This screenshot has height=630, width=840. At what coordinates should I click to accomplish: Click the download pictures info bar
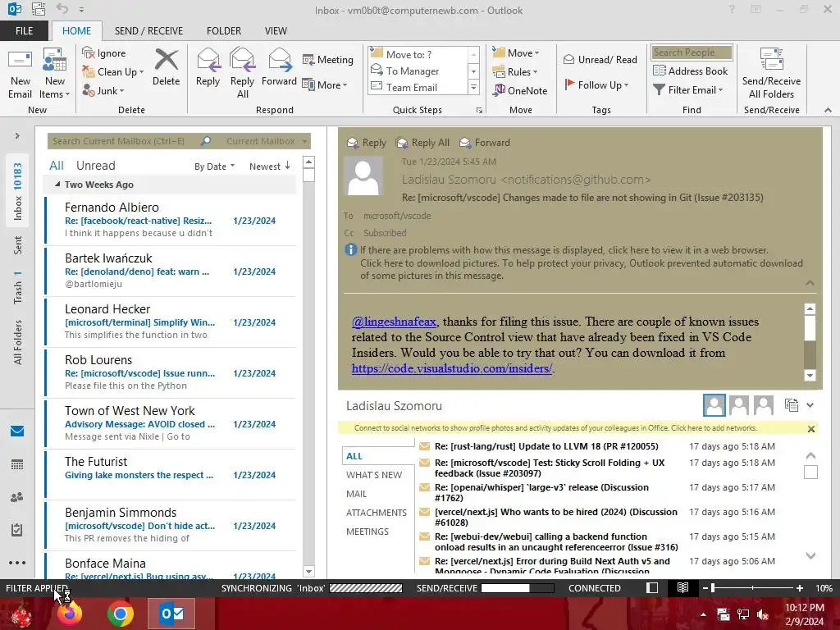(x=582, y=269)
